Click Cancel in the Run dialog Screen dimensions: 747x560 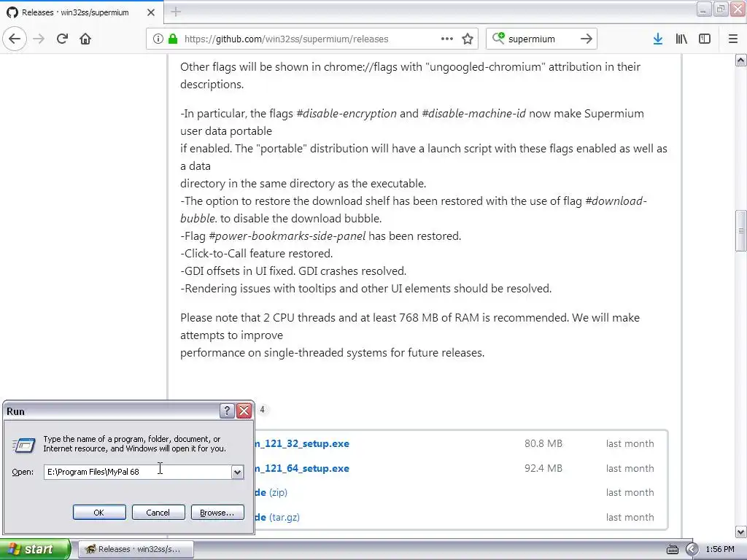[158, 513]
